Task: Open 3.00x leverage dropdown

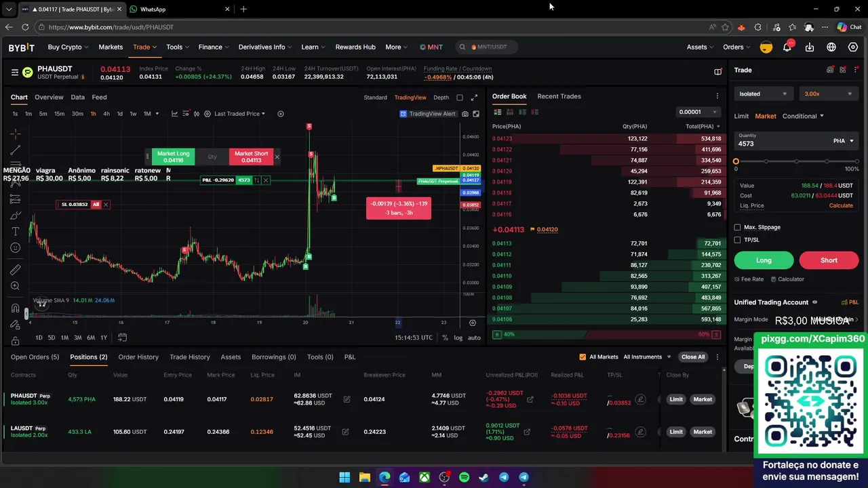Action: [x=829, y=94]
